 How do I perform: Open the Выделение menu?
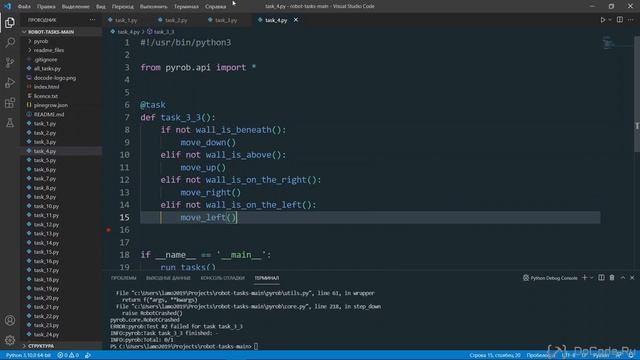click(x=76, y=7)
